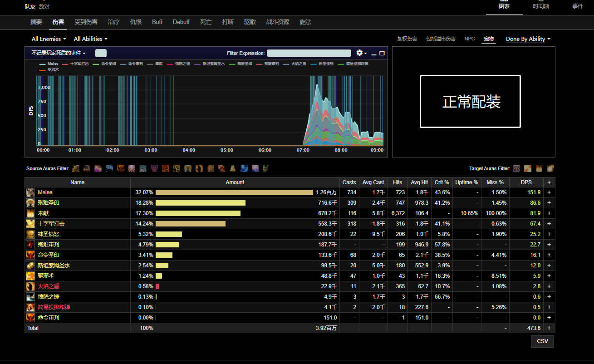Expand the Melee row with plus
The width and height of the screenshot is (594, 364).
(549, 192)
